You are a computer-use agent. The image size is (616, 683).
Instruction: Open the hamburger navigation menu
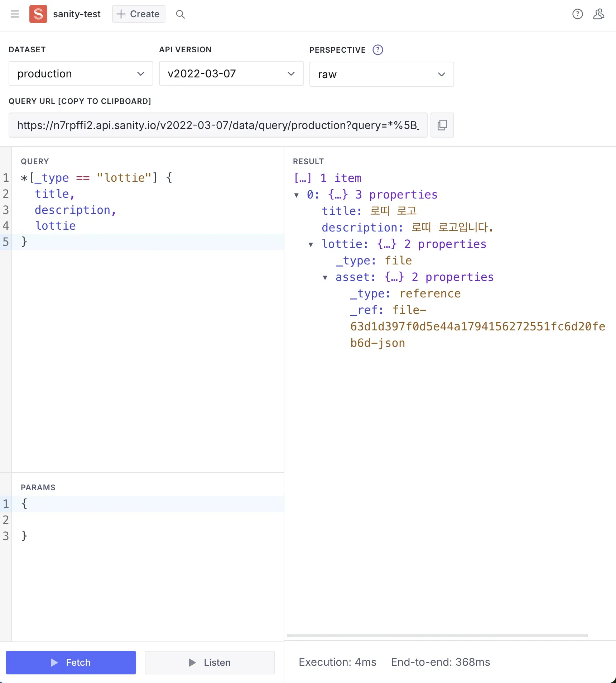pyautogui.click(x=15, y=14)
